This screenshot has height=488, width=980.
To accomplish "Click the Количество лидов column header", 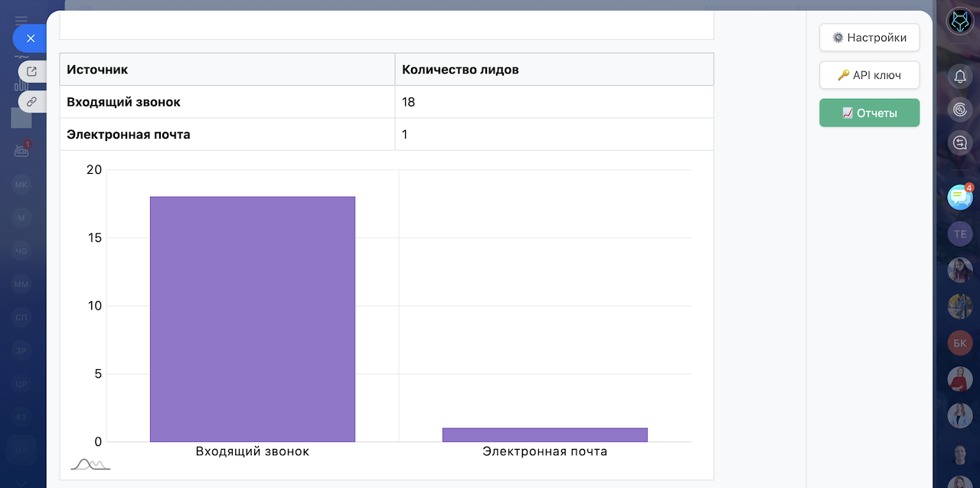I will coord(554,70).
